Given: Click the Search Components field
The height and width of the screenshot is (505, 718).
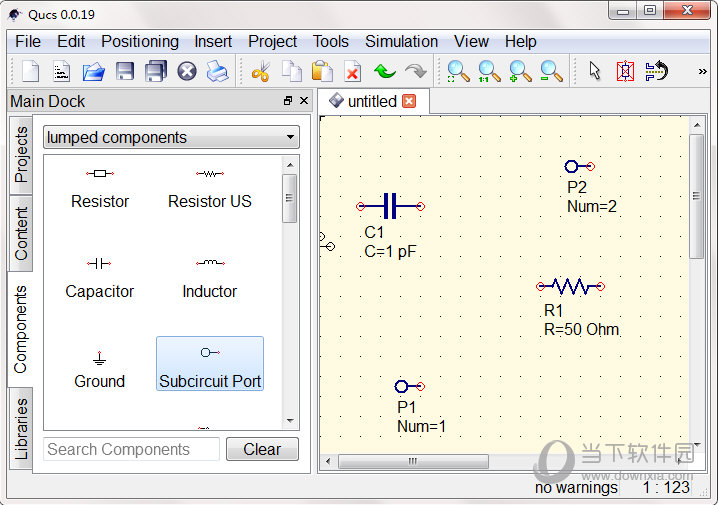Looking at the screenshot, I should 131,449.
